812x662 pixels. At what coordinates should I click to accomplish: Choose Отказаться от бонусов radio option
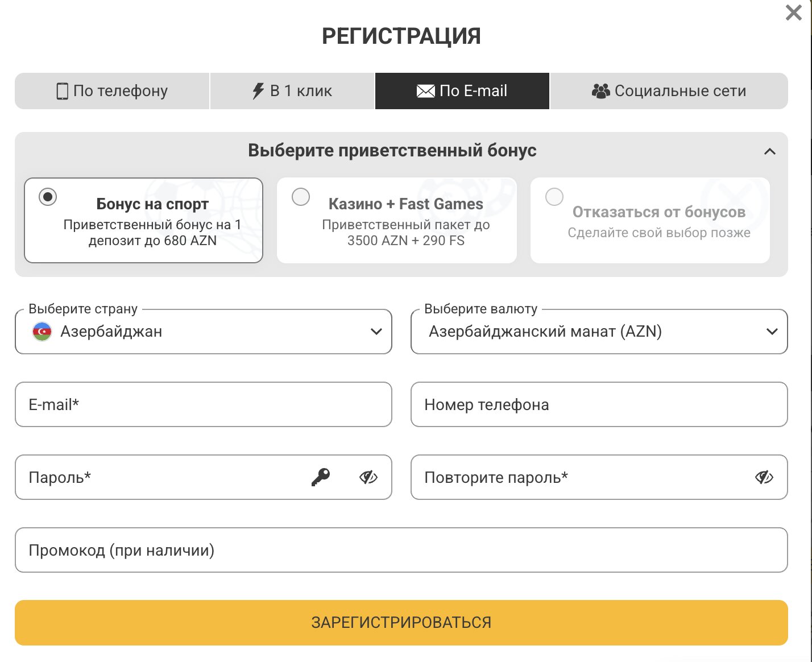(554, 197)
